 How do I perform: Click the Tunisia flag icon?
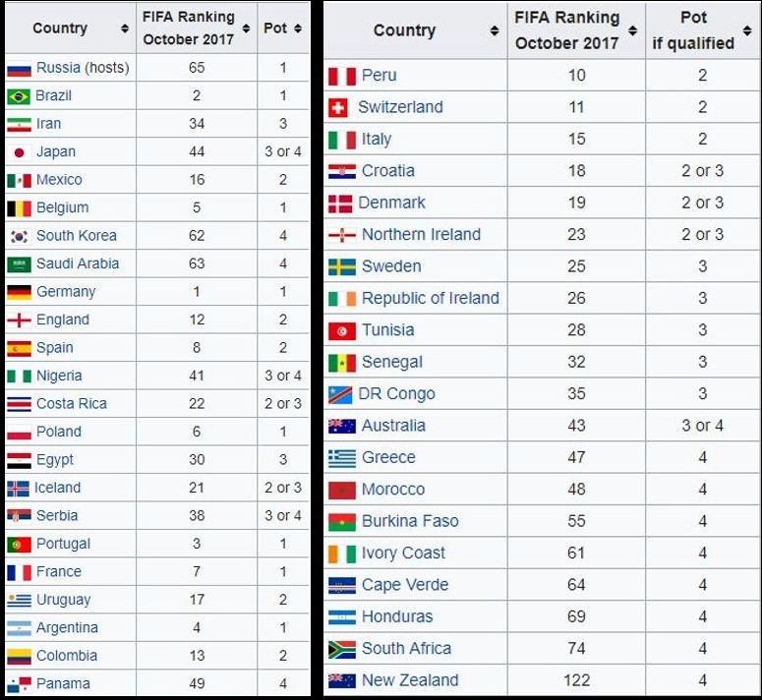click(x=341, y=331)
